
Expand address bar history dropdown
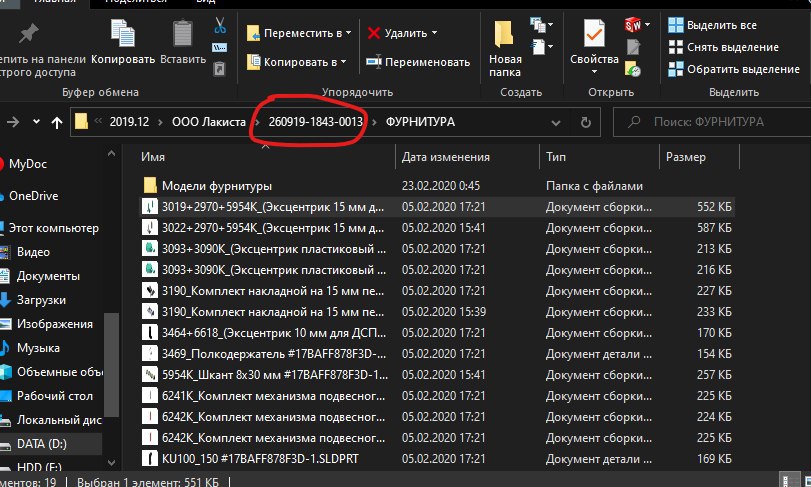point(556,123)
